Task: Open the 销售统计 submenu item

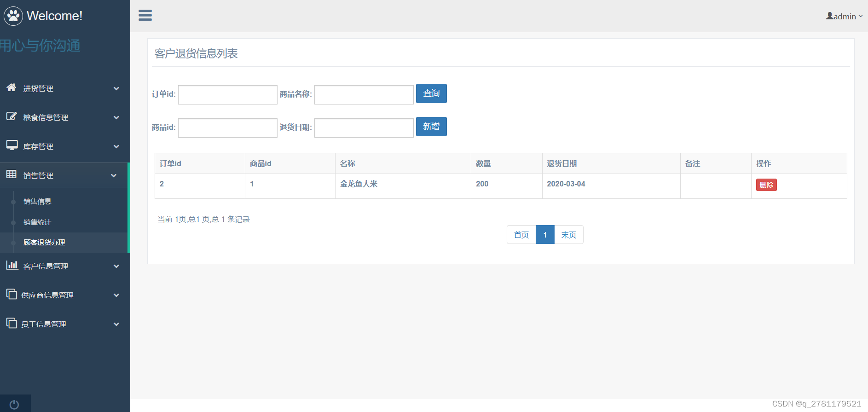Action: 37,222
